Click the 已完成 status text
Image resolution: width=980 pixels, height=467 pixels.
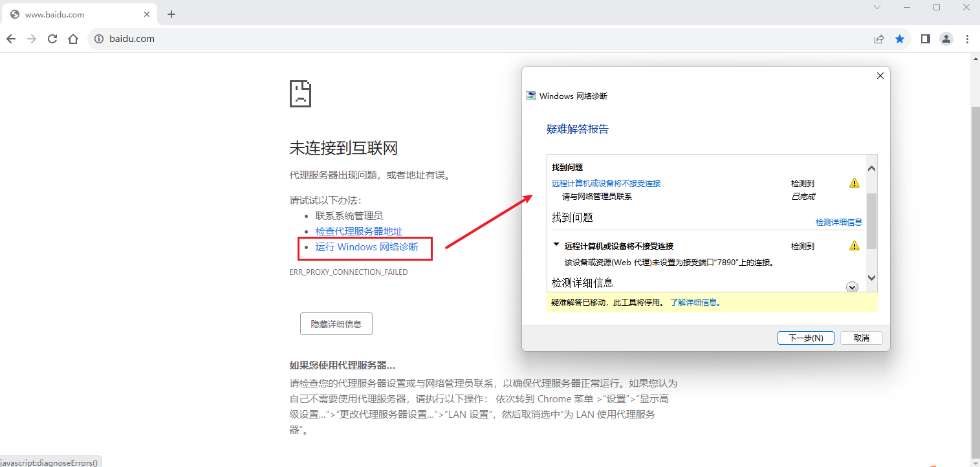pyautogui.click(x=803, y=197)
